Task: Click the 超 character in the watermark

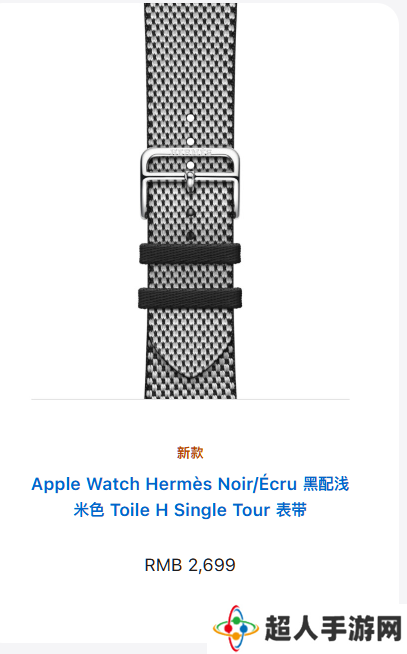Action: pos(278,628)
